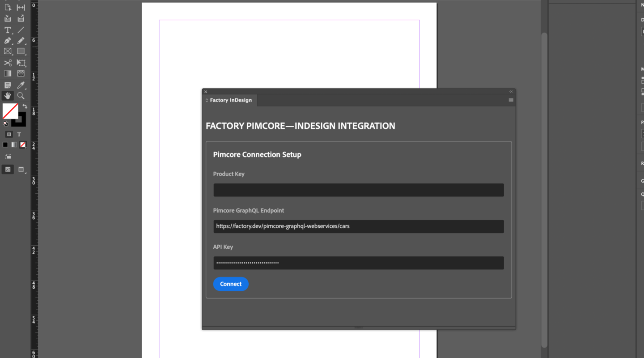The image size is (644, 358).
Task: Click the view options dotted-frame icon
Action: coord(8,157)
